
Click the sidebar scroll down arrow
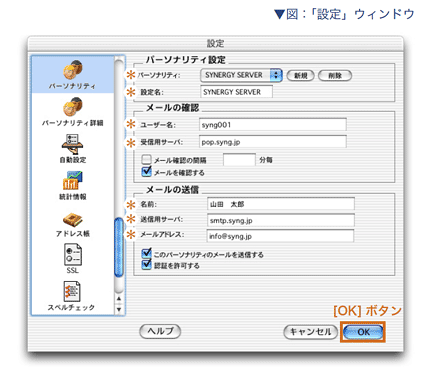pos(119,309)
